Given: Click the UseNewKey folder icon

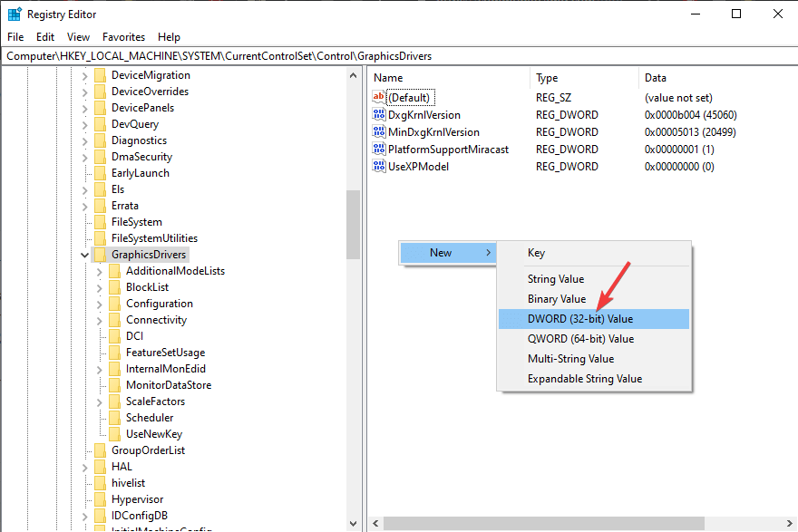Looking at the screenshot, I should tap(115, 434).
